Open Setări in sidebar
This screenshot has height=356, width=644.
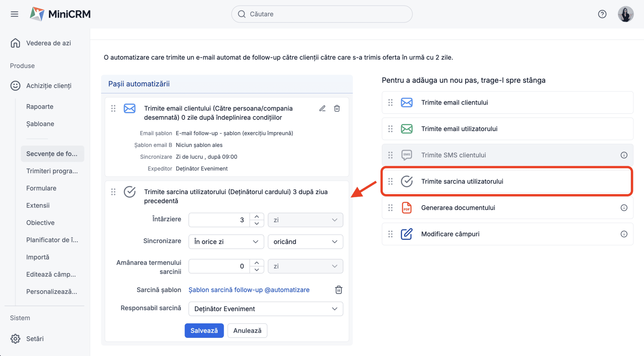point(35,339)
